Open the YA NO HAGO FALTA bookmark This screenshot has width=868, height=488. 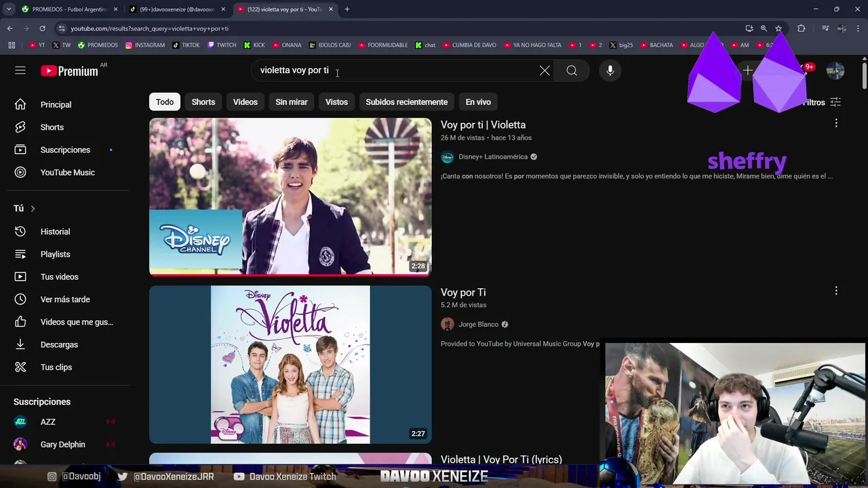point(532,45)
